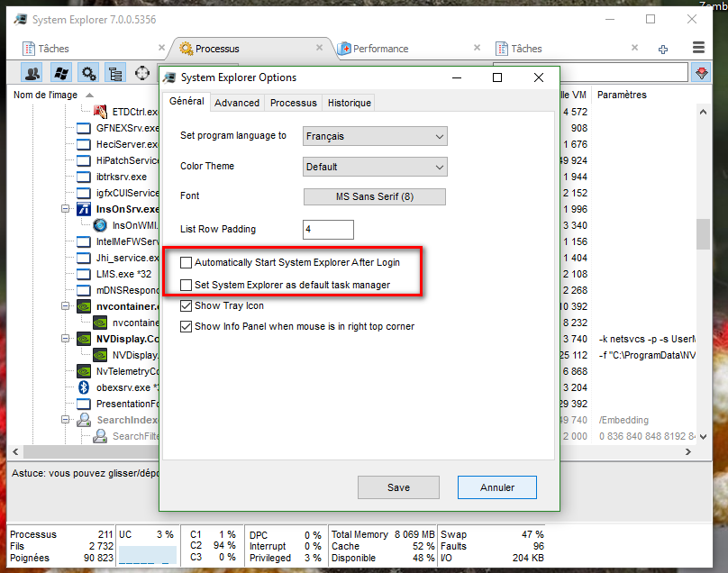The width and height of the screenshot is (728, 573).
Task: Toggle the Windows logo filter icon
Action: 61,73
